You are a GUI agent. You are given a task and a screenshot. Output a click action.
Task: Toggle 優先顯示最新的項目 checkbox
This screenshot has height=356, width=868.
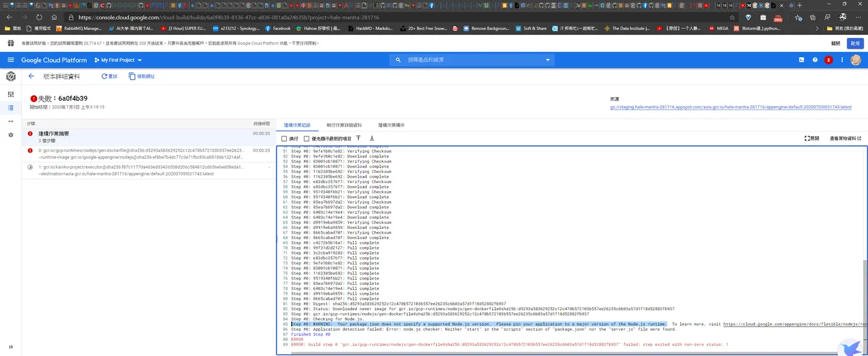click(307, 139)
